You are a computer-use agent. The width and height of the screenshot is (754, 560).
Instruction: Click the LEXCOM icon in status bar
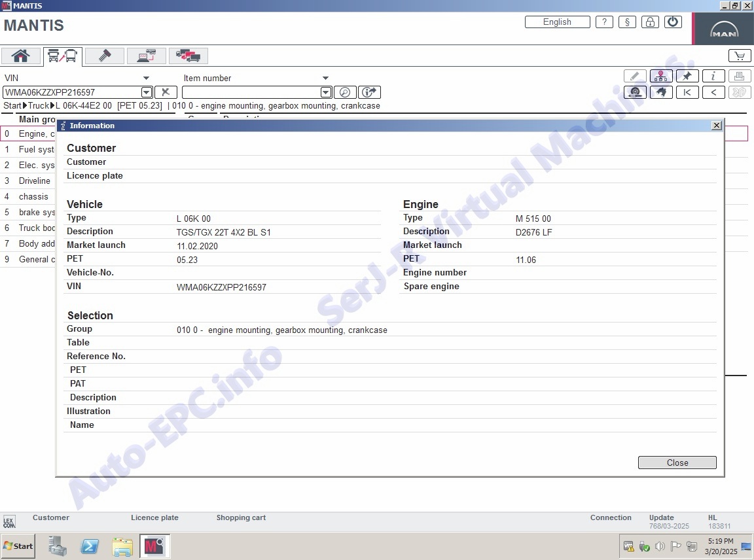(x=9, y=522)
